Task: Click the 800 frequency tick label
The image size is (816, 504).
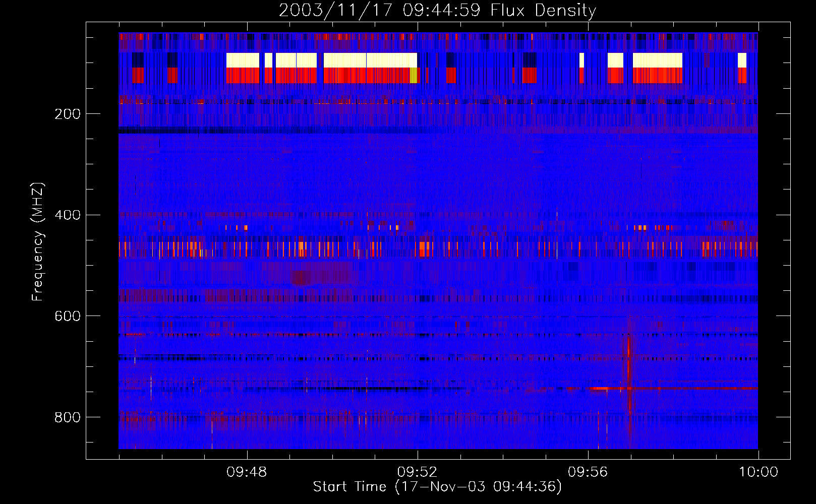Action: click(68, 417)
